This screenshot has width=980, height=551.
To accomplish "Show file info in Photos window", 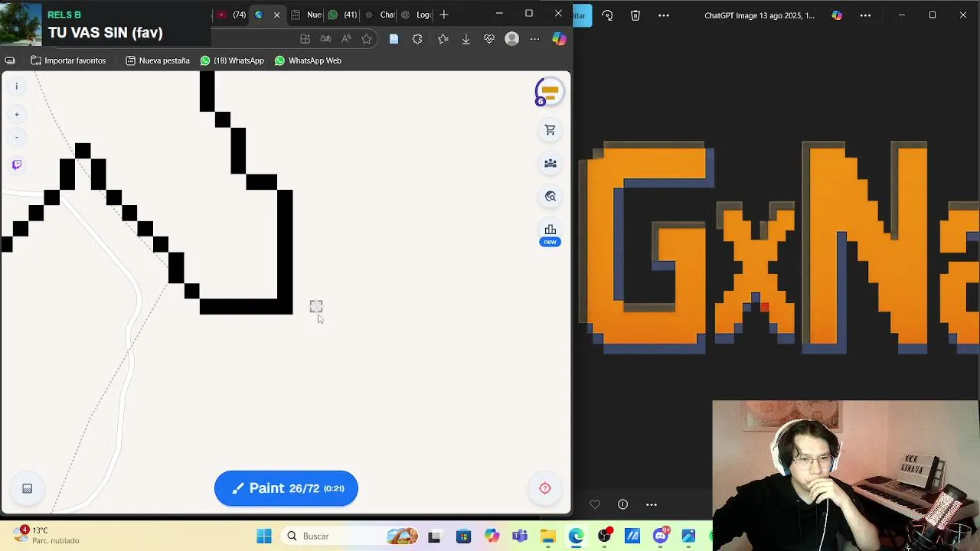I will click(622, 504).
